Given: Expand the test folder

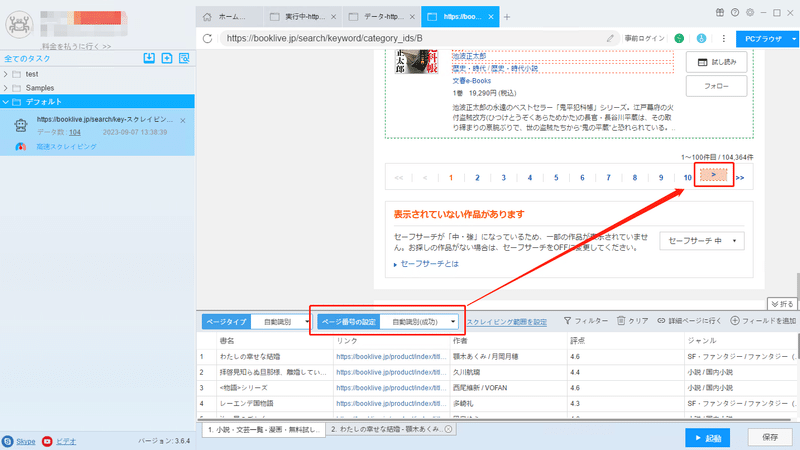Looking at the screenshot, I should coord(6,74).
